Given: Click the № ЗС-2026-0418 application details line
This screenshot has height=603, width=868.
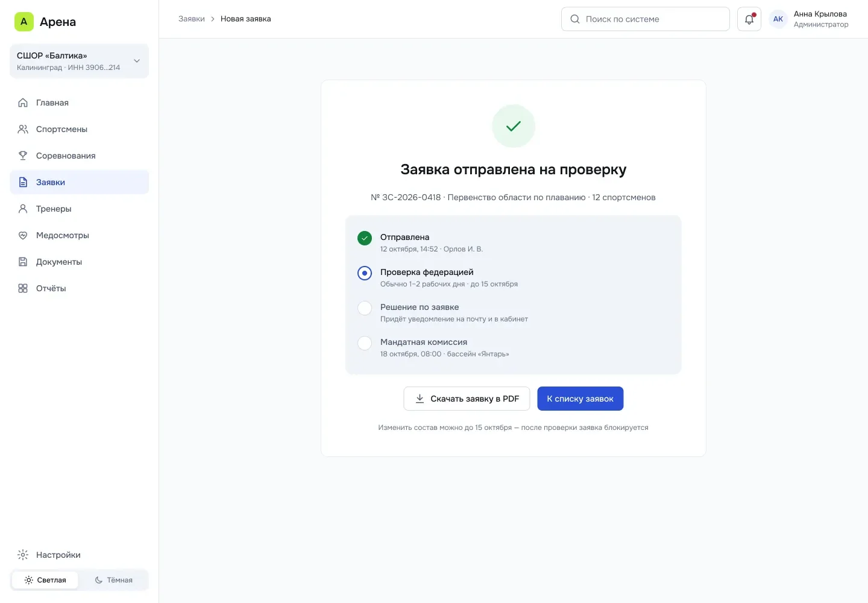Looking at the screenshot, I should 514,197.
